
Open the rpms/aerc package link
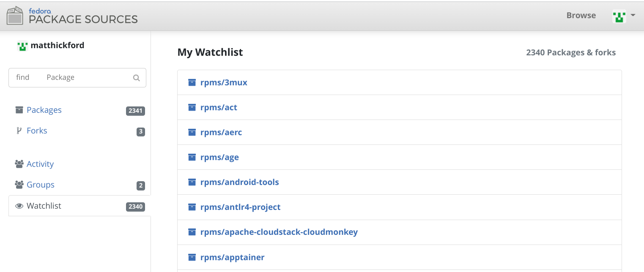pos(221,132)
